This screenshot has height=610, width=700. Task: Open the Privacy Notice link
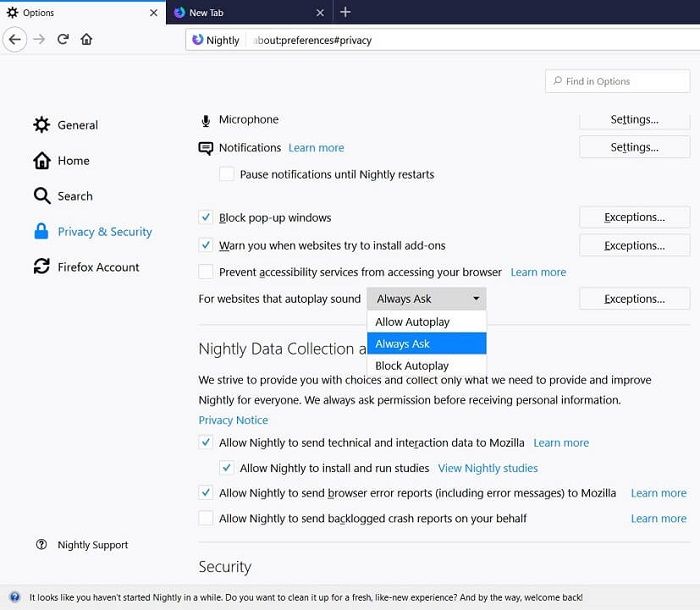point(233,420)
